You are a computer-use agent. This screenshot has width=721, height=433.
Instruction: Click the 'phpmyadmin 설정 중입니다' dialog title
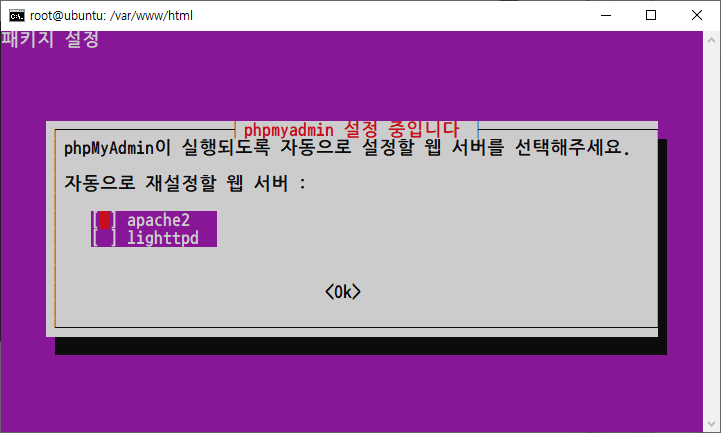pos(351,130)
